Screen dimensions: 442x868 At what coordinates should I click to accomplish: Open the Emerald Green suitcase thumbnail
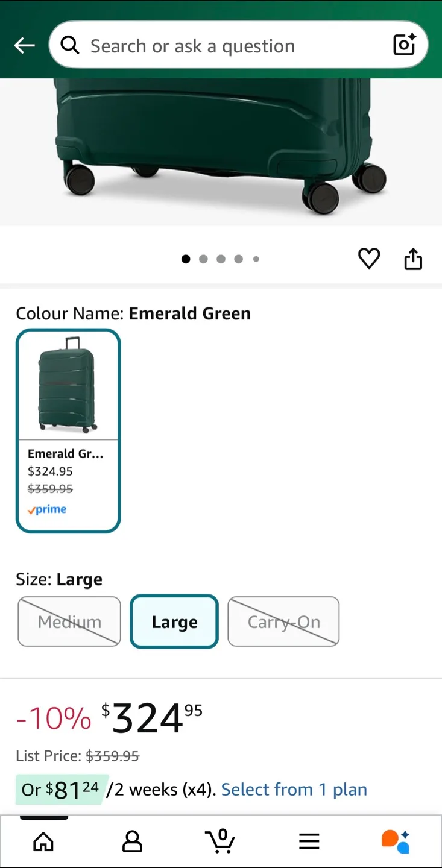click(x=68, y=385)
